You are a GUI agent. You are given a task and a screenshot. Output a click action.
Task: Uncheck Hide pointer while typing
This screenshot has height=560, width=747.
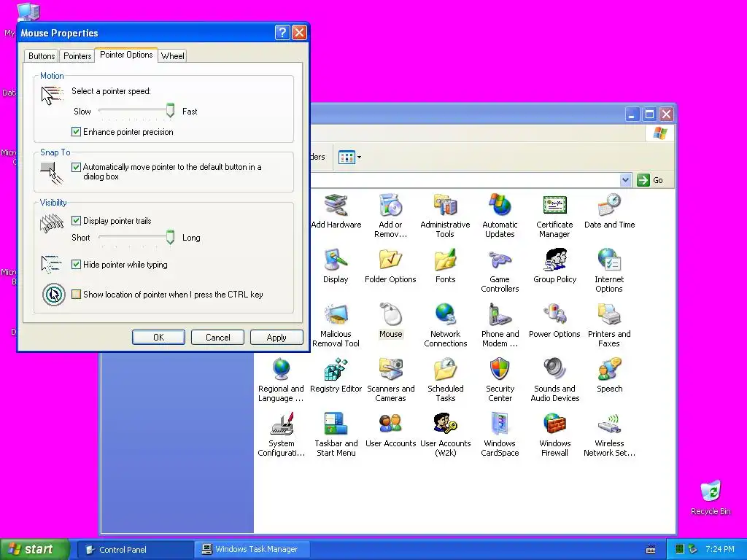pos(76,264)
